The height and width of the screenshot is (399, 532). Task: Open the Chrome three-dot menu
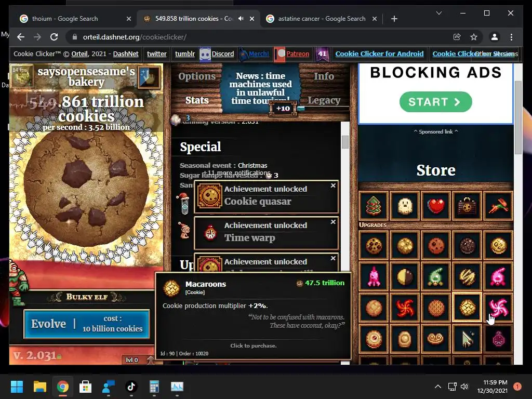pyautogui.click(x=511, y=37)
